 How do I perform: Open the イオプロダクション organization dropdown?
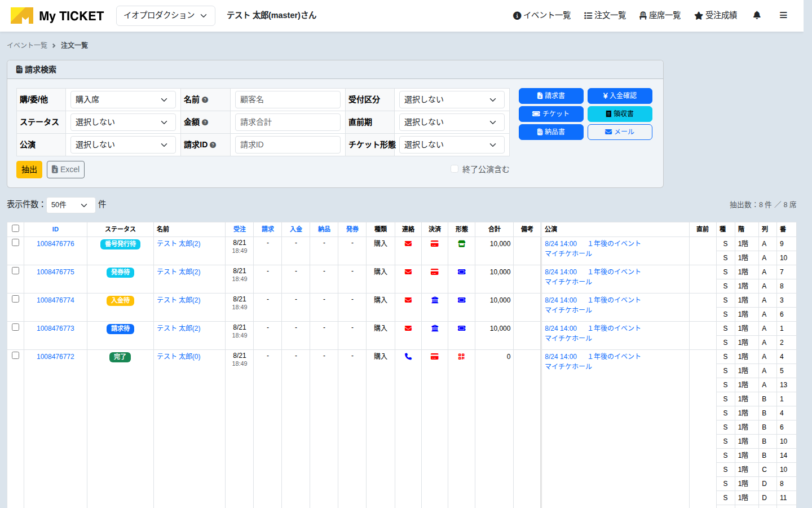(166, 16)
